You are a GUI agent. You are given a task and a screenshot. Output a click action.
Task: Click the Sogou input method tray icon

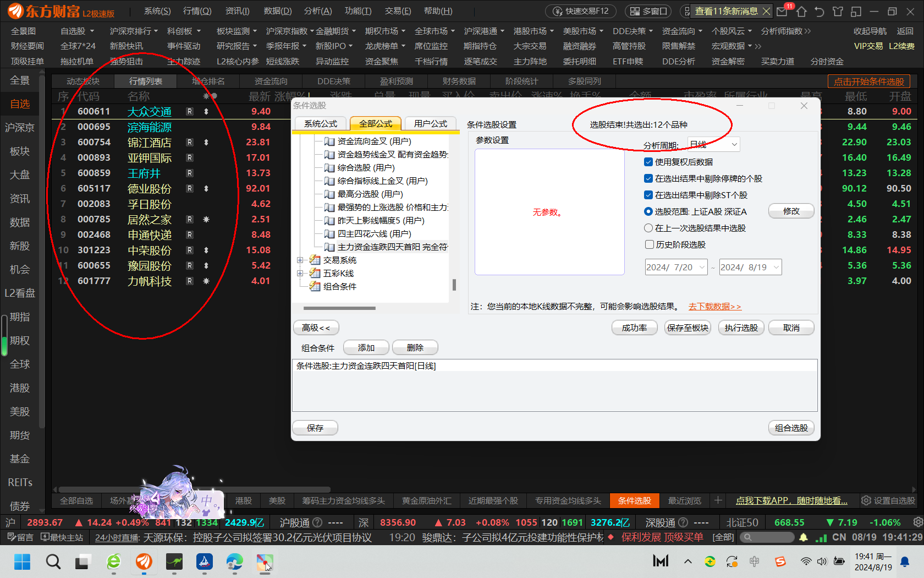pos(780,561)
